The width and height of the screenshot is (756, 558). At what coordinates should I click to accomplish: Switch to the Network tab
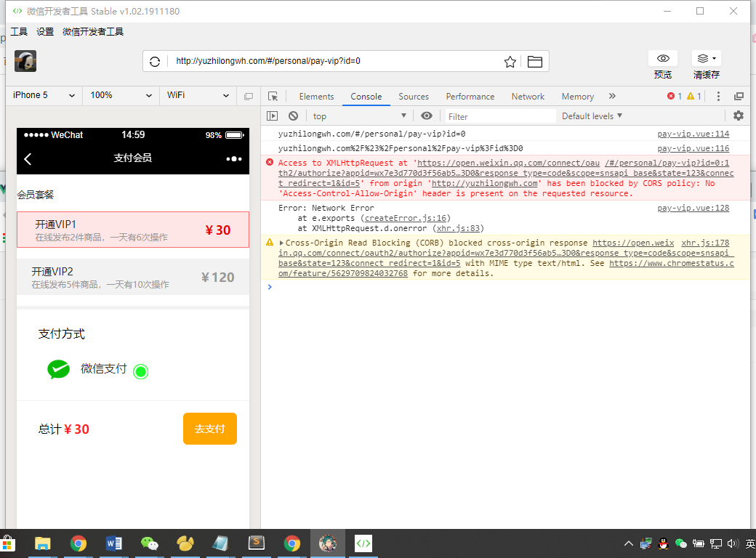coord(528,97)
